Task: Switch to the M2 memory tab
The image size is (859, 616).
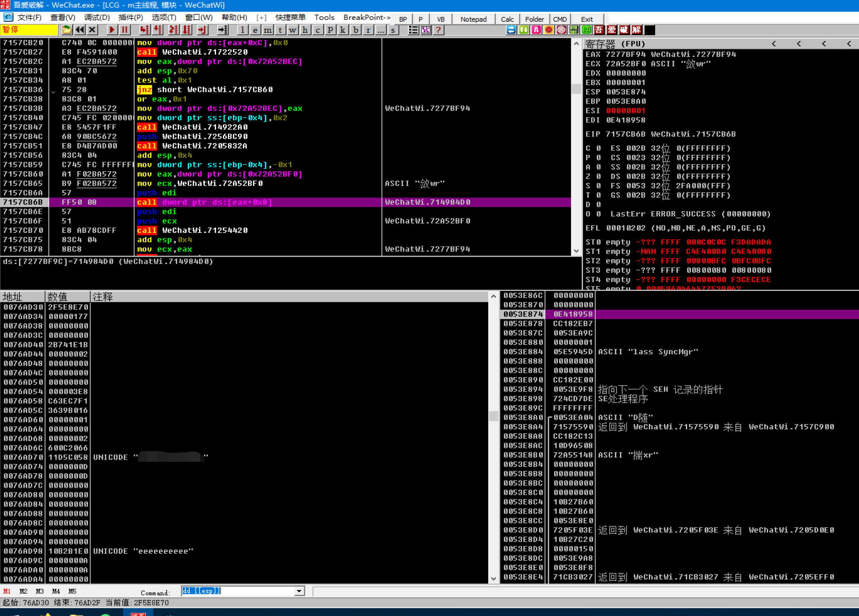Action: pos(24,591)
